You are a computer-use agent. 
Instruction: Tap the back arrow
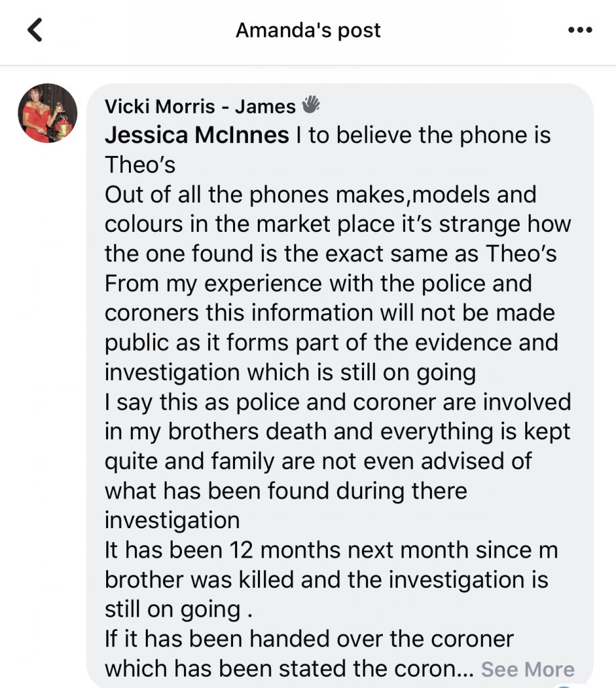coord(35,30)
